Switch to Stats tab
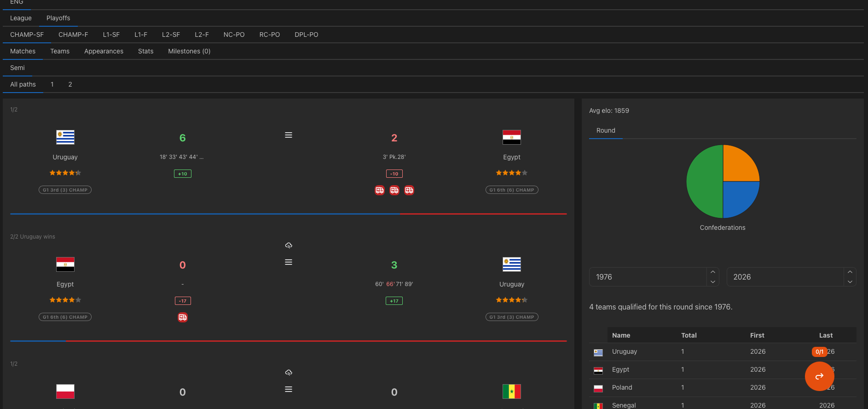Screen dimensions: 868x409 [x=145, y=51]
